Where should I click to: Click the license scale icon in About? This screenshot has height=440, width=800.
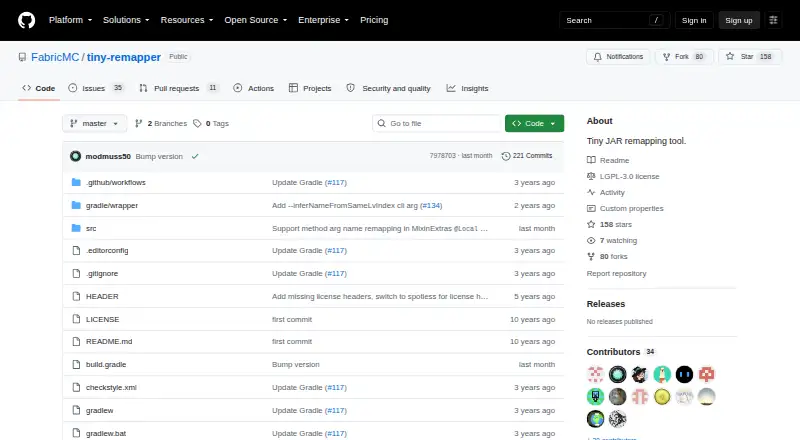(x=591, y=176)
